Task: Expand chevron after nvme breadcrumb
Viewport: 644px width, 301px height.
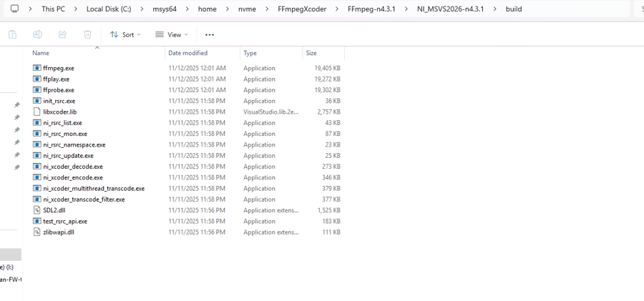Action: click(x=267, y=9)
